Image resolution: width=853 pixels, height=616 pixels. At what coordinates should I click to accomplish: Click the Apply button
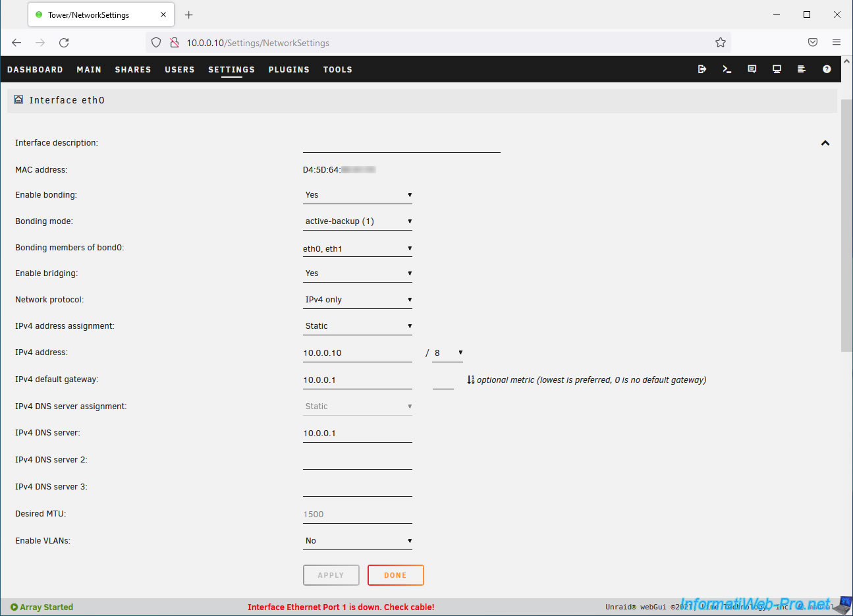tap(331, 575)
